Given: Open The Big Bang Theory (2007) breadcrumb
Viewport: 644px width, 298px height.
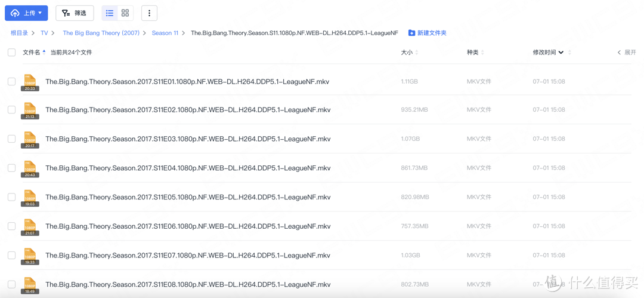Looking at the screenshot, I should coord(101,33).
